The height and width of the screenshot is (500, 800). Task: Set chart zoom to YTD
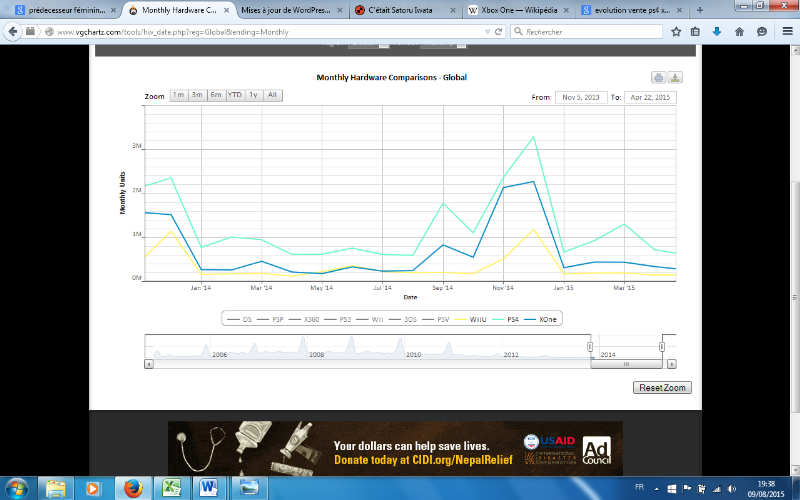click(235, 95)
